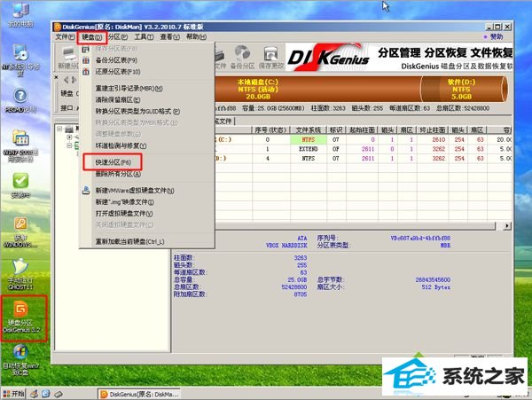Collapse second child tree node
The height and width of the screenshot is (400, 532).
pos(69,145)
